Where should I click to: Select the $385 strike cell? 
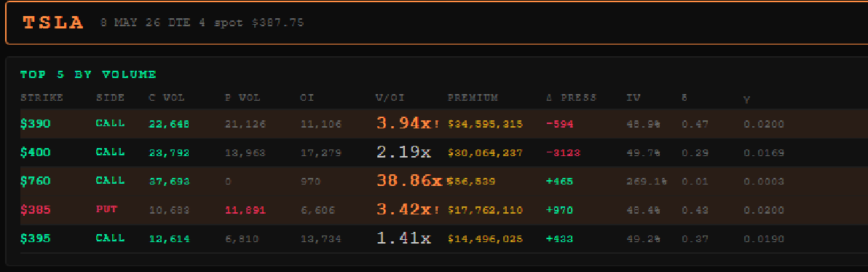(36, 210)
